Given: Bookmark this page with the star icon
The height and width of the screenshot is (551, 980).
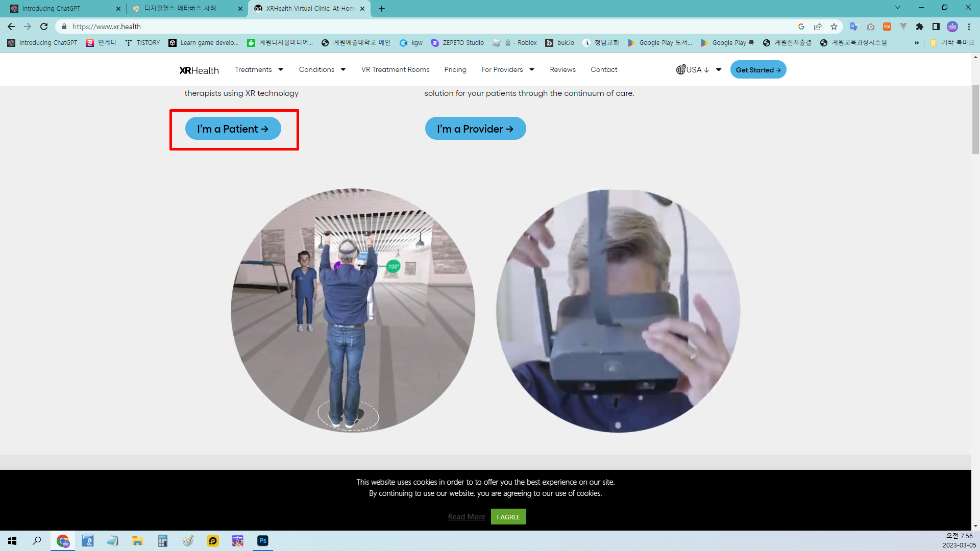Looking at the screenshot, I should pos(834,27).
